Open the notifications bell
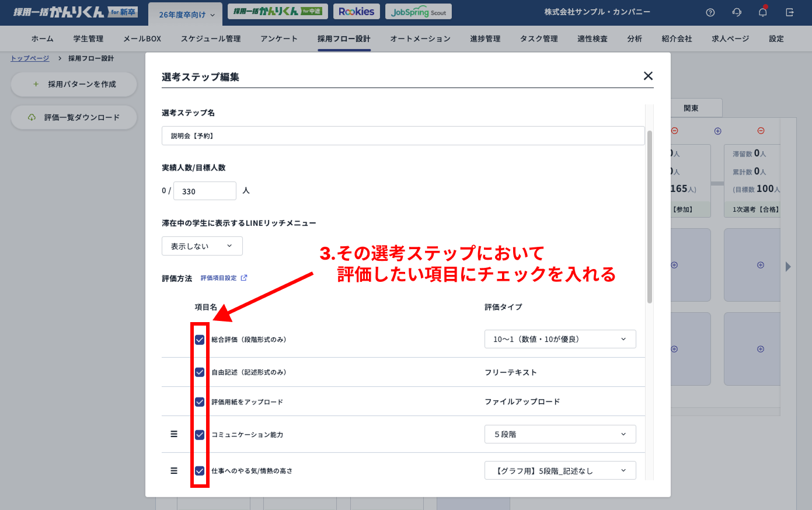The image size is (812, 510). (763, 12)
